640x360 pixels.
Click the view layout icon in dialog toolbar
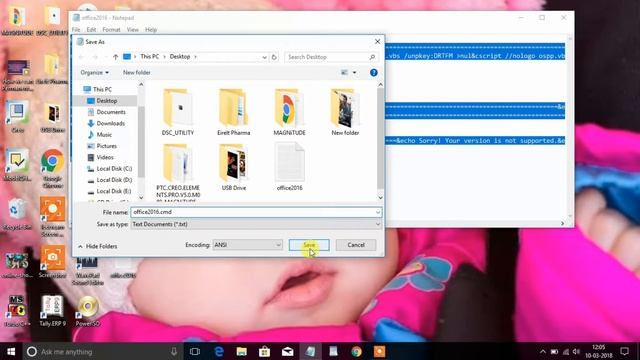344,72
